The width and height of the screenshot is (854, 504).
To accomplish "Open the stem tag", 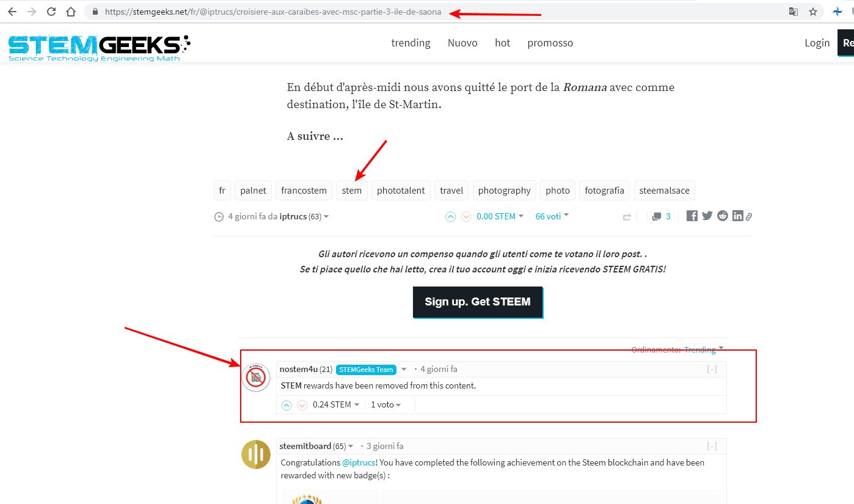I will click(352, 191).
